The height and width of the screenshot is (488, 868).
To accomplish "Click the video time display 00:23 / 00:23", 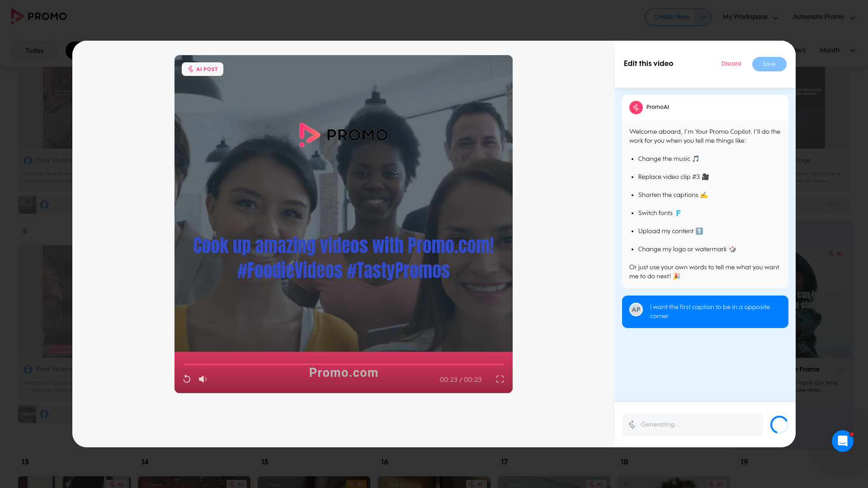I will click(x=460, y=380).
